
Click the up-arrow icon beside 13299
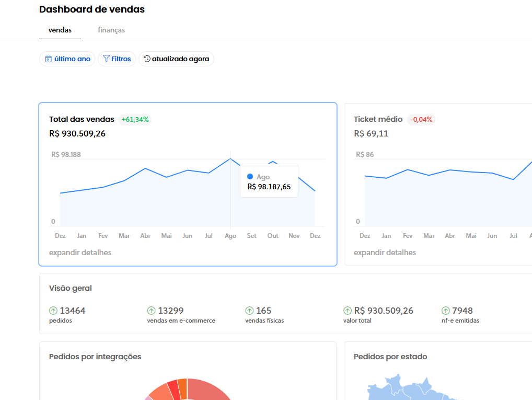click(151, 311)
